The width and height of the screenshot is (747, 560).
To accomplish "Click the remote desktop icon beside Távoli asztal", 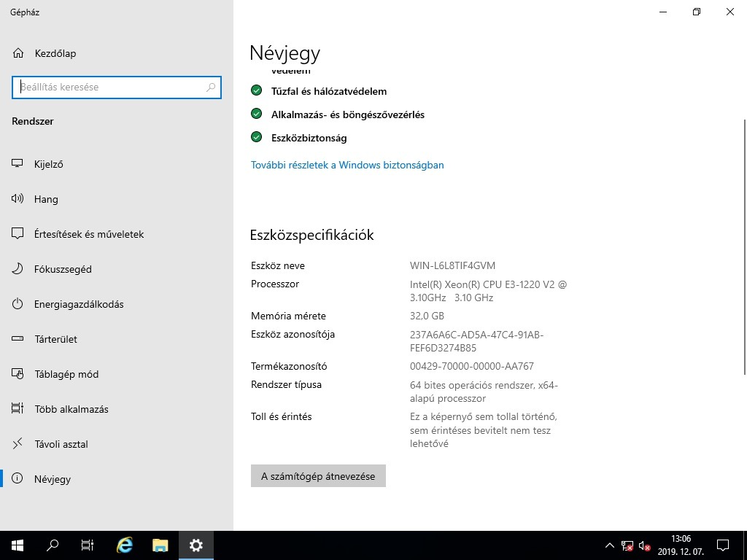I will (x=18, y=444).
